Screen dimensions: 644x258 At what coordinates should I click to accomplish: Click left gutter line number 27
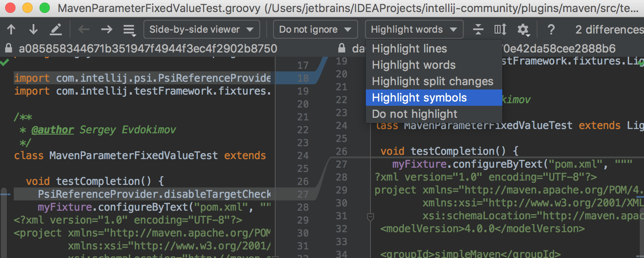point(303,194)
